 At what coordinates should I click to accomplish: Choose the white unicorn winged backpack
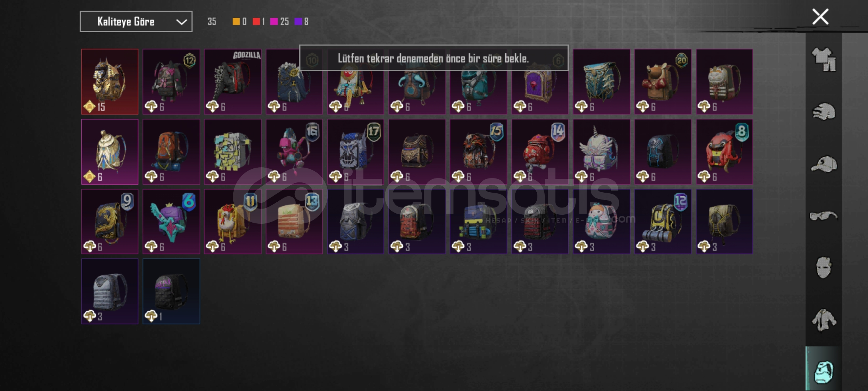pos(601,152)
